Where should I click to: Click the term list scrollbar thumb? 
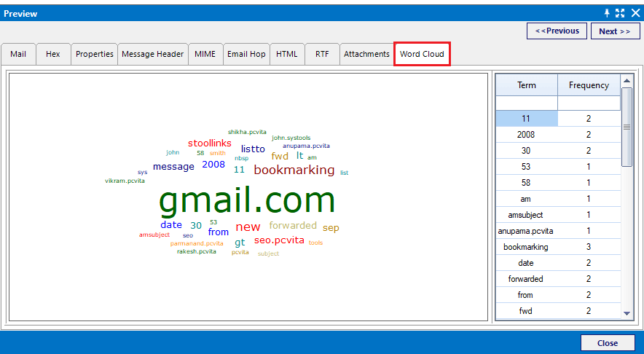tap(627, 127)
